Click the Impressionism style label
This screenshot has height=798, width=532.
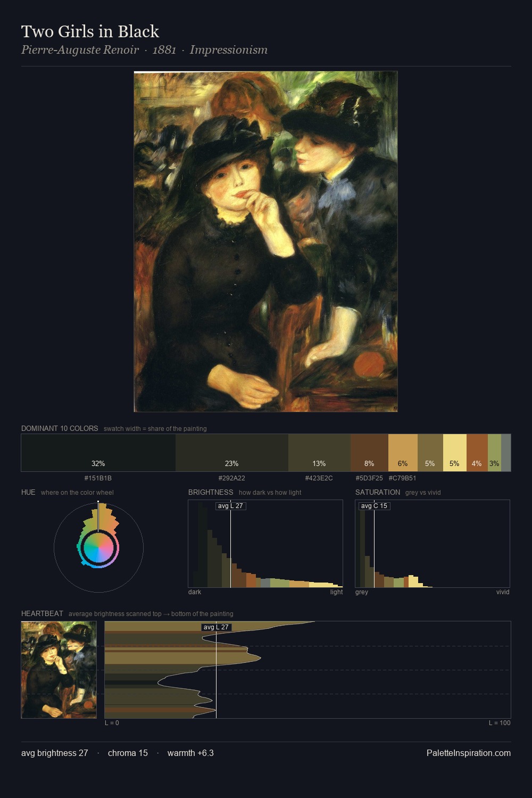pos(229,50)
